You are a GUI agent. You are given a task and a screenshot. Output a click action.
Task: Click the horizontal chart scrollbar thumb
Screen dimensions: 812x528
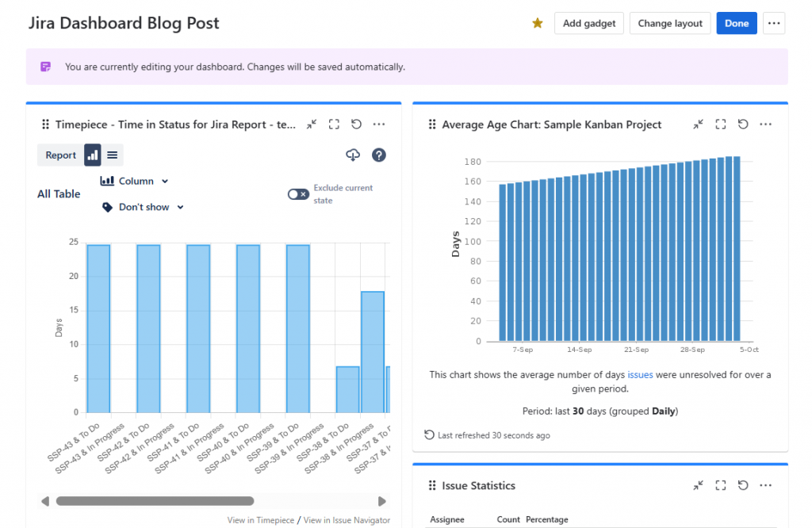pyautogui.click(x=155, y=501)
